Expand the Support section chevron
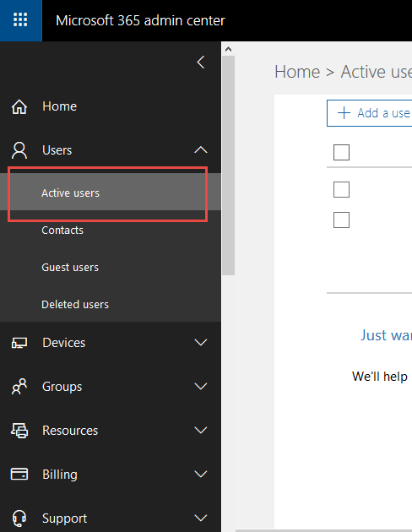 (x=201, y=518)
